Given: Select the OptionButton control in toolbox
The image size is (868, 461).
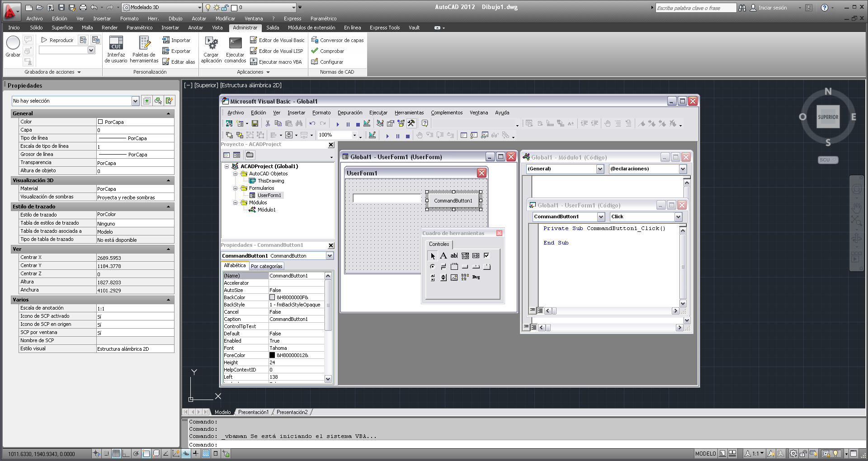Looking at the screenshot, I should (x=433, y=267).
